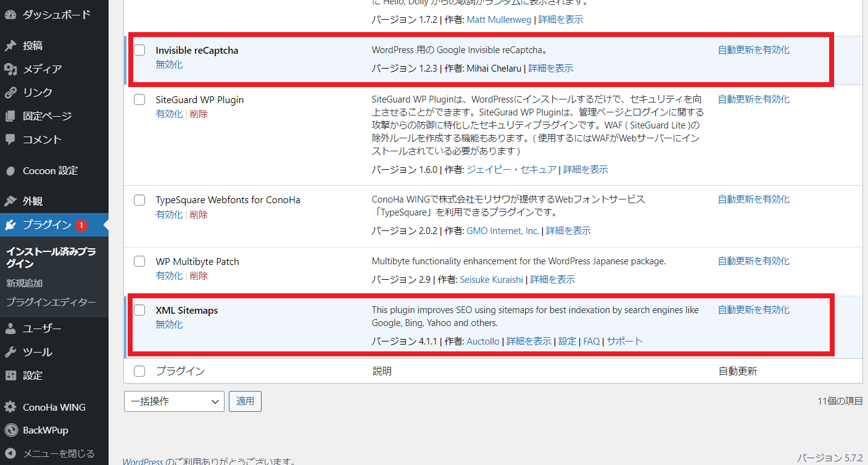Click the Plugins plug icon

tap(10, 225)
